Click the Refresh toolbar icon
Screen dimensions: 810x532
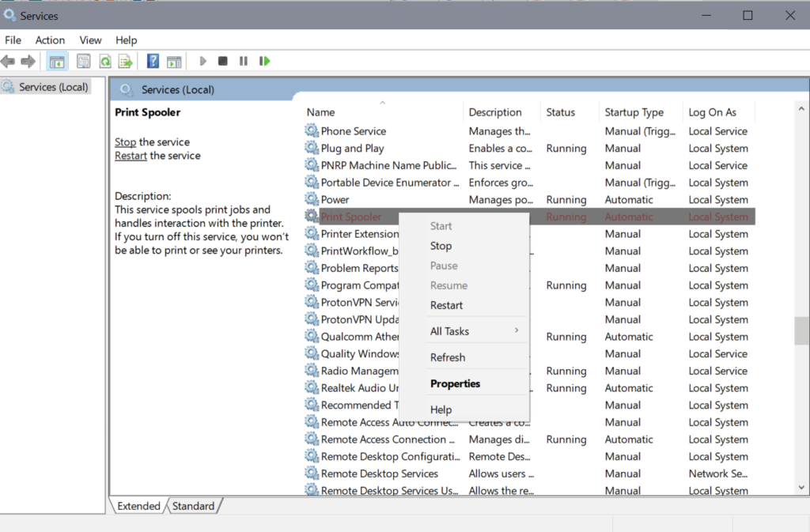104,61
